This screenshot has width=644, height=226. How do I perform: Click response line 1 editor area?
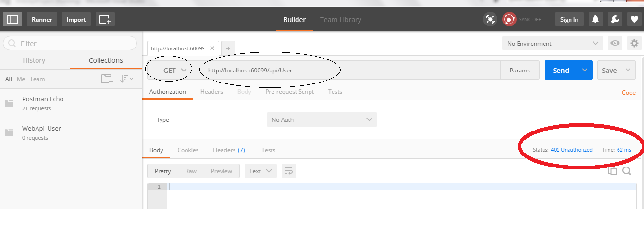tap(401, 186)
